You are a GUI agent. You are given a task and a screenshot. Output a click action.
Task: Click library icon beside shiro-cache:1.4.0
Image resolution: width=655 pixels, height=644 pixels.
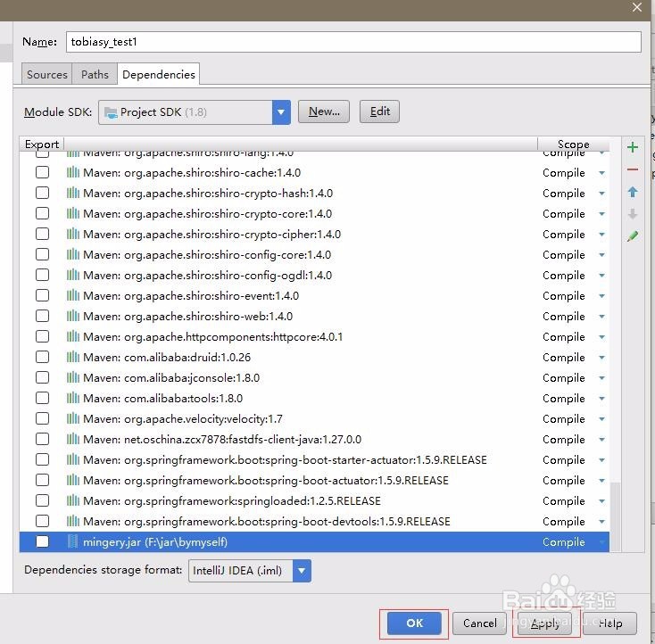click(72, 172)
